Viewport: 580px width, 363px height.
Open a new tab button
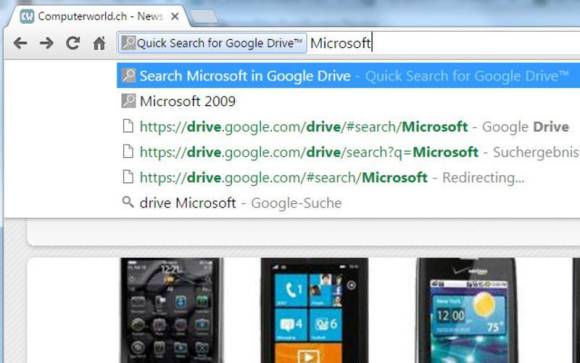point(203,17)
